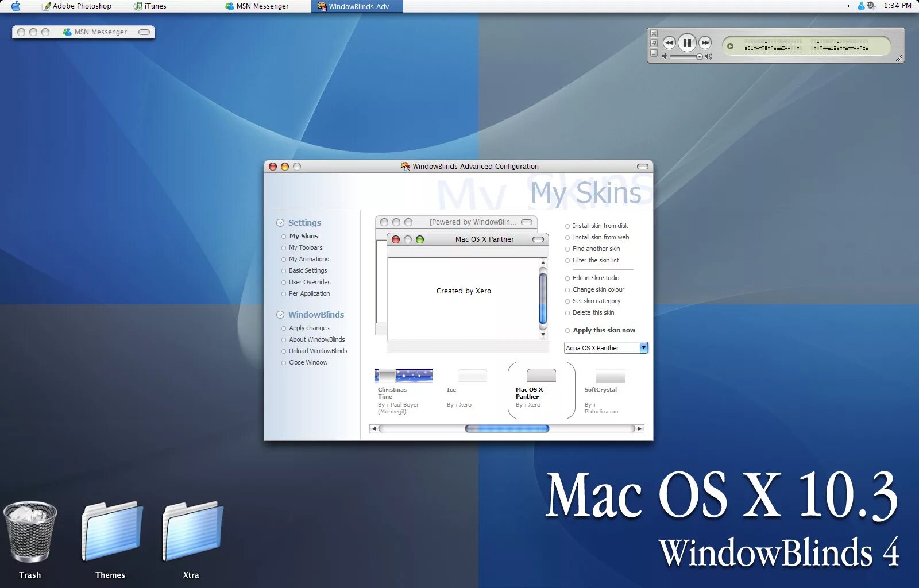Viewport: 919px width, 588px height.
Task: Click Change skin colour
Action: point(598,289)
